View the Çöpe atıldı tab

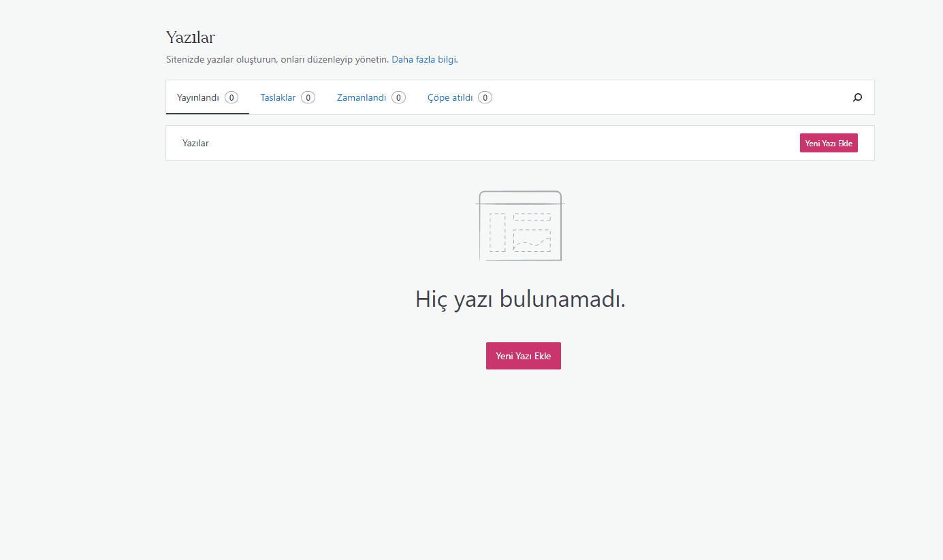pos(450,97)
